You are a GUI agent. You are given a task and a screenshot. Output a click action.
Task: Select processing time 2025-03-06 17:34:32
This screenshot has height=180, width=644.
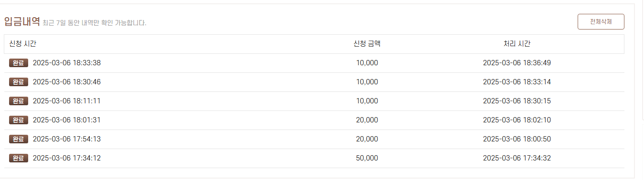517,158
